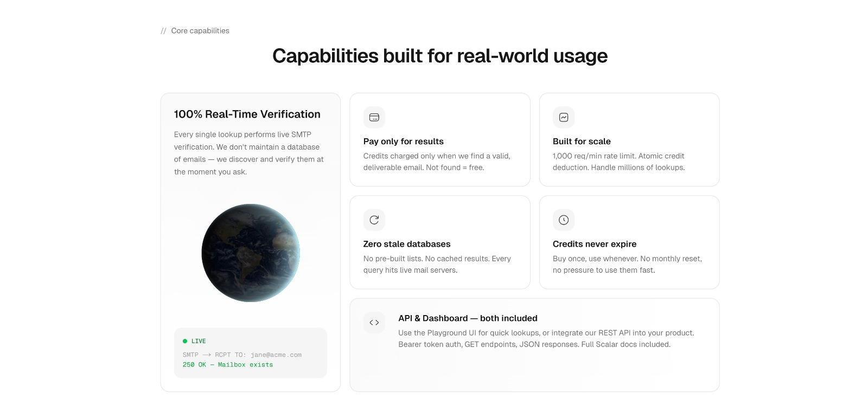Select the Built for scale card title
Screen dimensions: 868x417
[x=582, y=142]
